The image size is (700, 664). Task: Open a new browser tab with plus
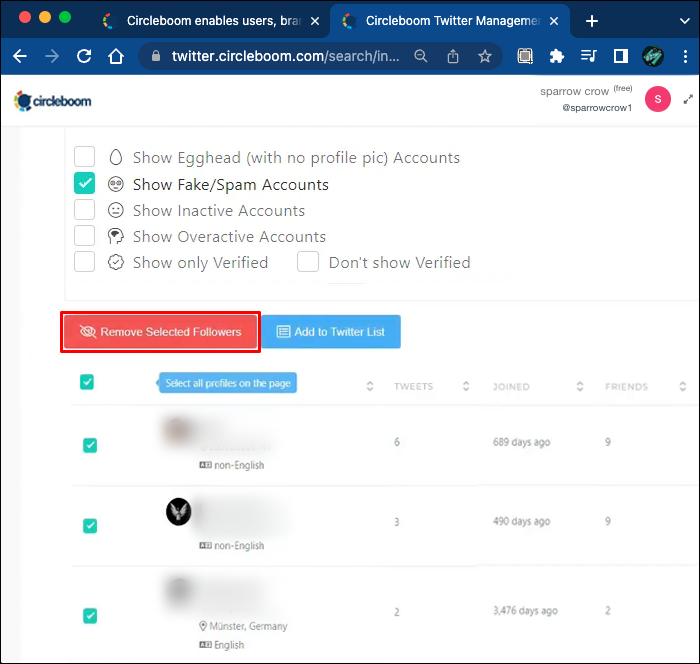592,21
